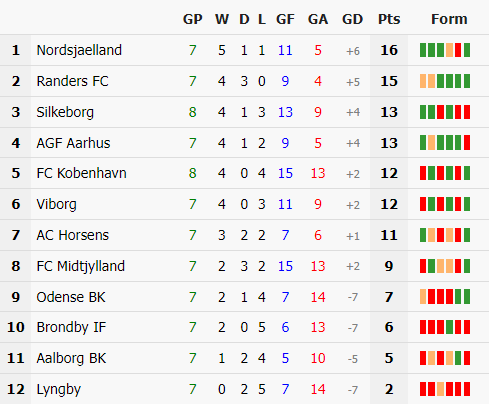Viewport: 489px width, 404px height.
Task: Sort by GF column header
Action: pos(285,19)
